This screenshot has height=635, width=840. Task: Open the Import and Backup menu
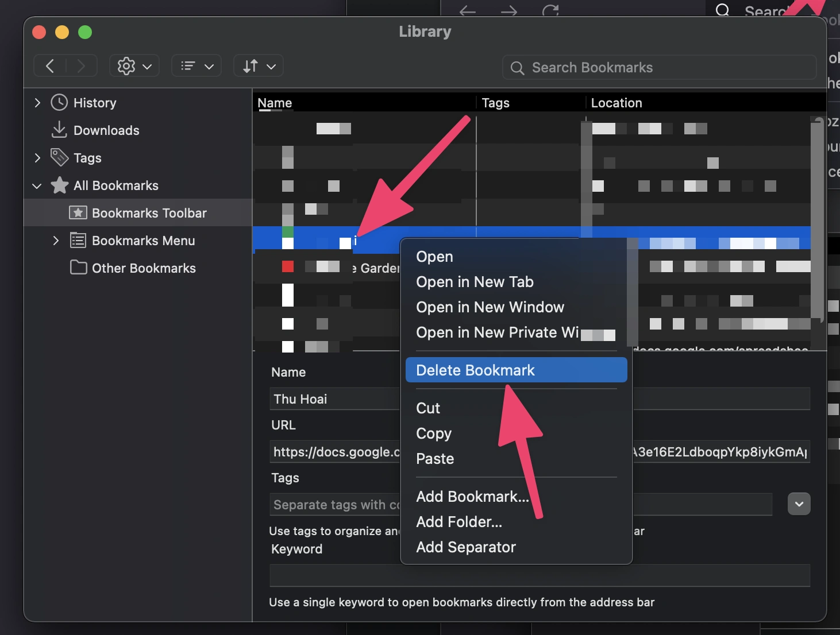point(259,66)
